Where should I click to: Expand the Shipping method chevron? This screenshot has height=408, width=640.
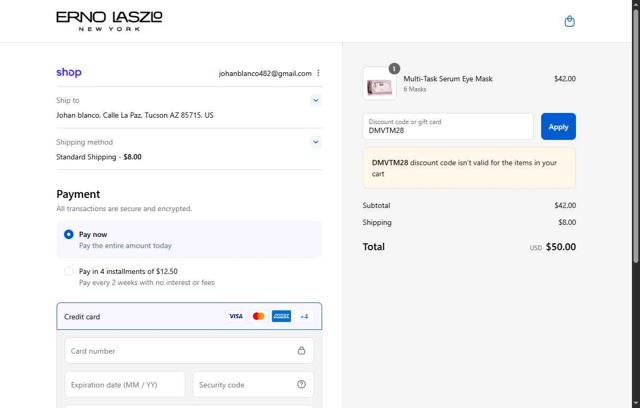[316, 142]
